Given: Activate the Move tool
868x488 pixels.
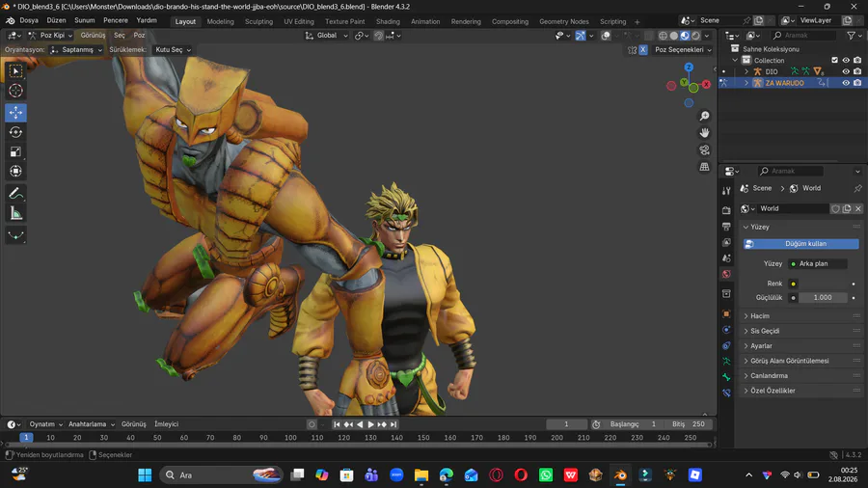Looking at the screenshot, I should pyautogui.click(x=15, y=112).
